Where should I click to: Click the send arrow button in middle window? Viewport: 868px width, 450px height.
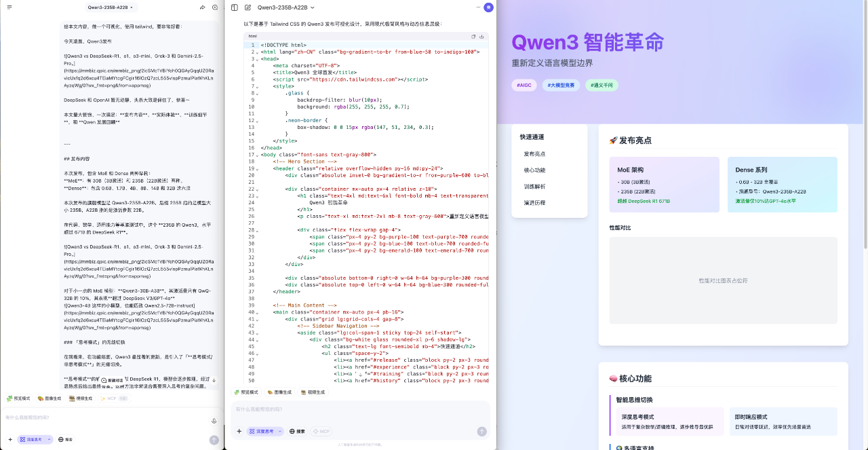click(x=482, y=431)
